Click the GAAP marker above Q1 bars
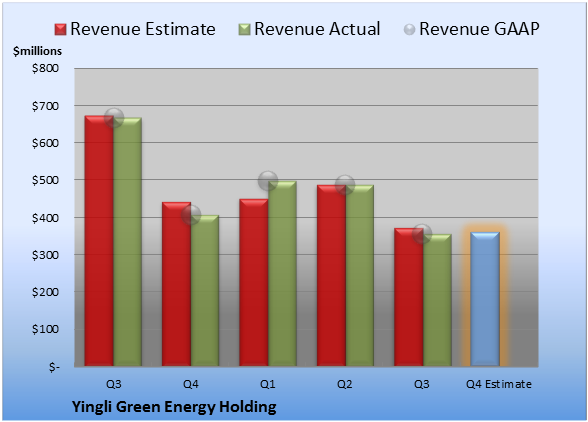The image size is (588, 422). pyautogui.click(x=268, y=181)
